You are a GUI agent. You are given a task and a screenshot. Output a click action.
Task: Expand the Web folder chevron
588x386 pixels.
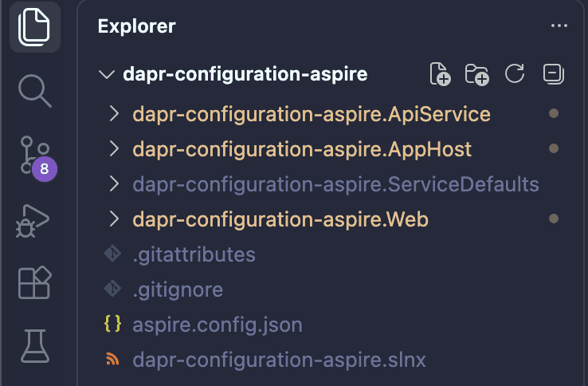114,219
